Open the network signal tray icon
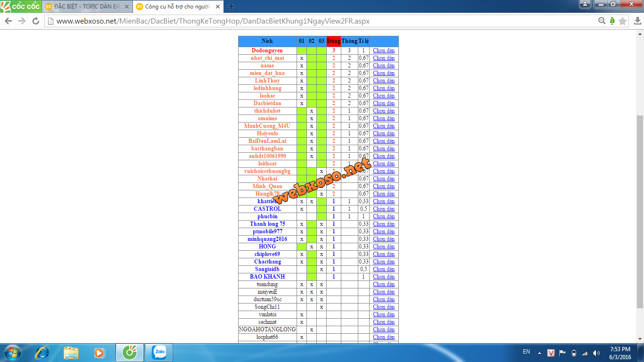The image size is (644, 362). click(585, 353)
